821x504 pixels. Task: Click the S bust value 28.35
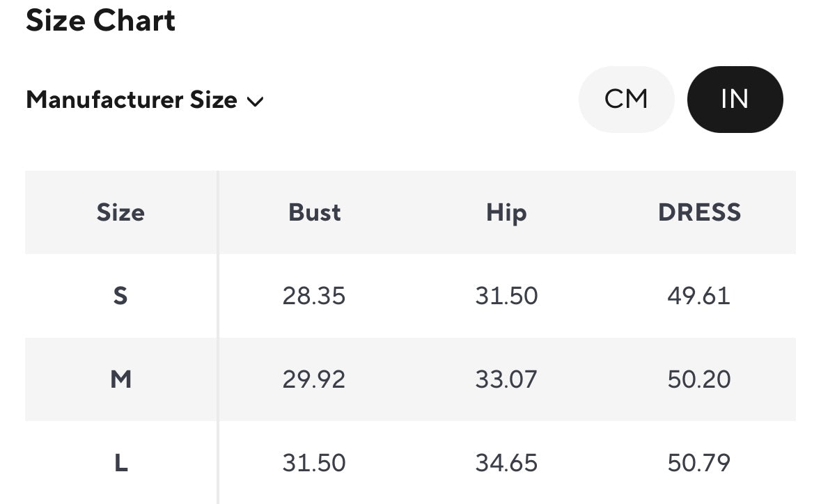[x=314, y=296]
